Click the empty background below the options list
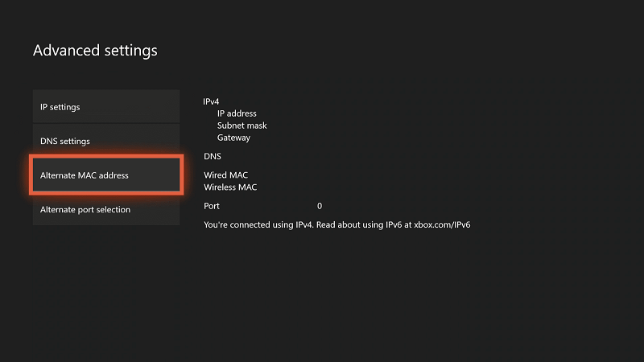644x362 pixels. [x=105, y=290]
